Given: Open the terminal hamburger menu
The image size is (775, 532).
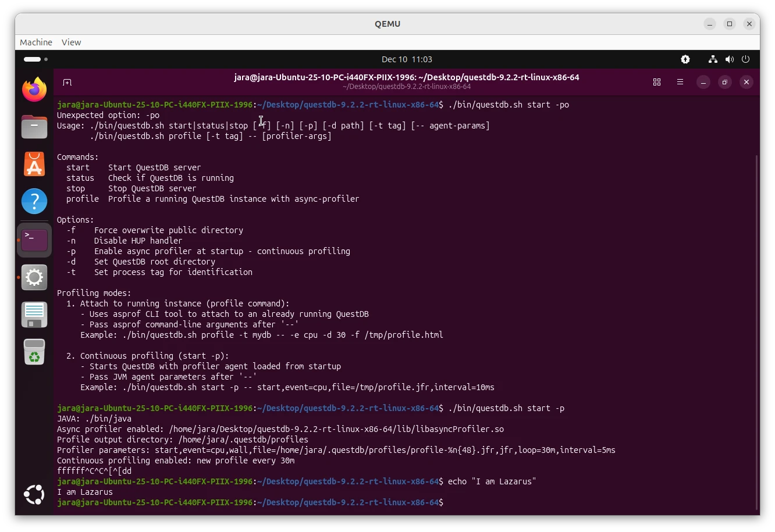Looking at the screenshot, I should [x=680, y=82].
